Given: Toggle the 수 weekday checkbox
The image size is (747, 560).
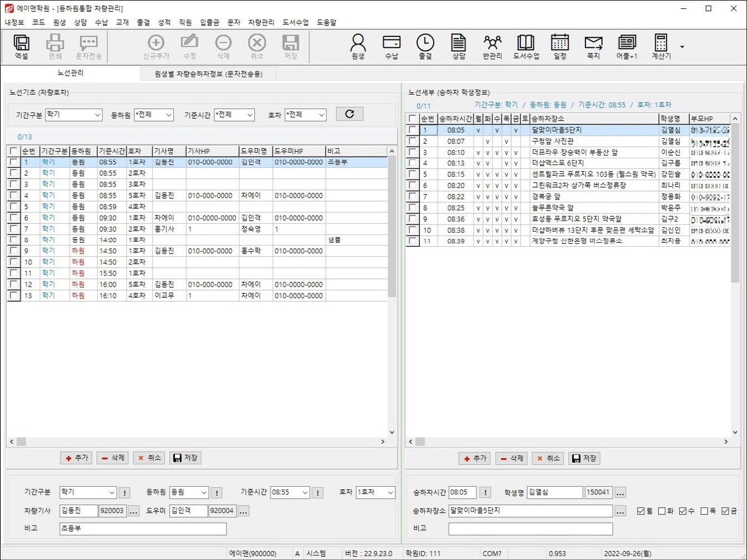Looking at the screenshot, I should pyautogui.click(x=683, y=511).
